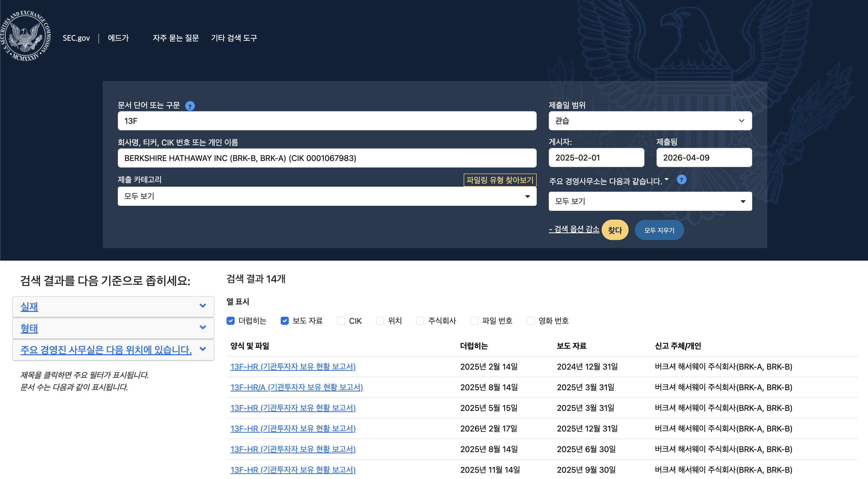Toggle the 주요 경영사무소 label dropdown arrow

tap(667, 179)
